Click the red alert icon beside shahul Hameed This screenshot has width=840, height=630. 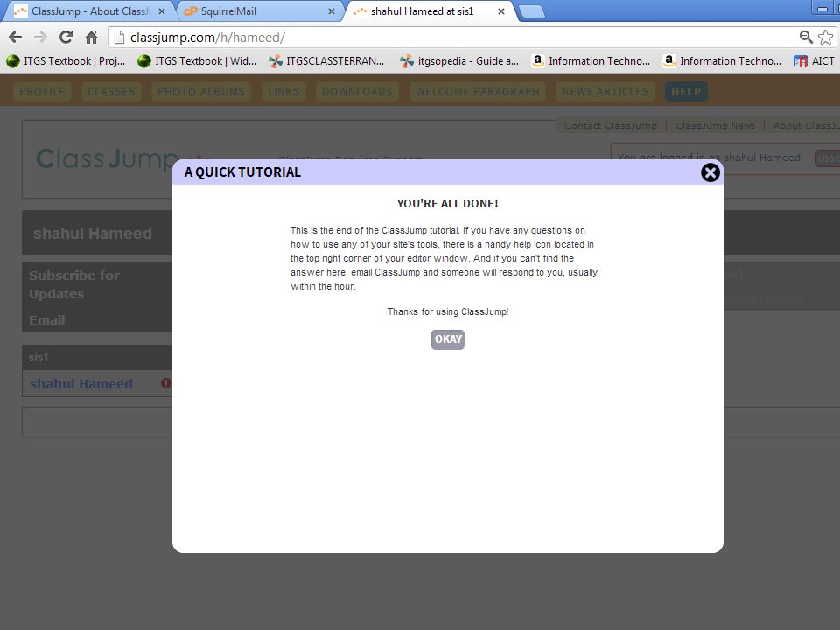click(x=166, y=383)
